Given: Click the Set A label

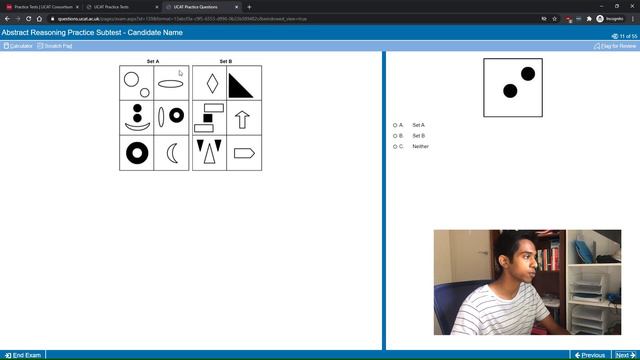Looking at the screenshot, I should coord(153,61).
